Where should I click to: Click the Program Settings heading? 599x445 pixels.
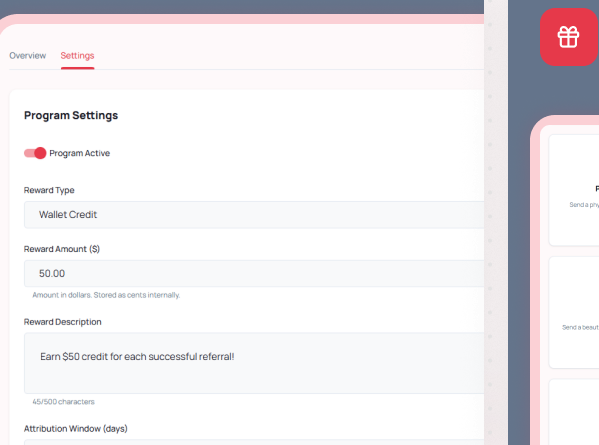point(71,115)
